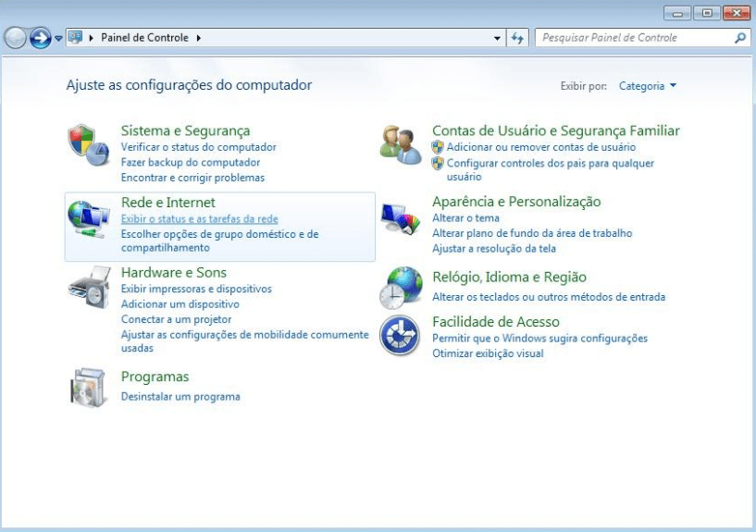This screenshot has height=532, width=756.
Task: Click Conectar a um projetor
Action: click(177, 319)
